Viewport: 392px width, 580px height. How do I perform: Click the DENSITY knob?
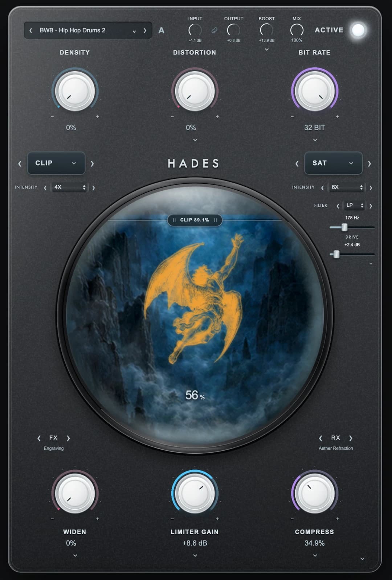point(75,91)
